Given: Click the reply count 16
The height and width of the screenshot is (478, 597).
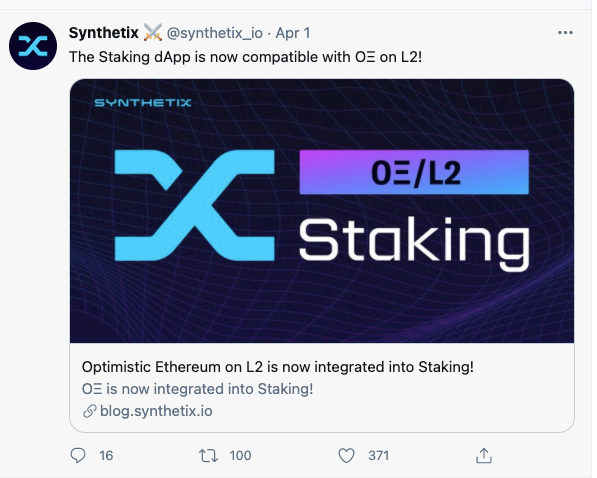Looking at the screenshot, I should pos(106,456).
